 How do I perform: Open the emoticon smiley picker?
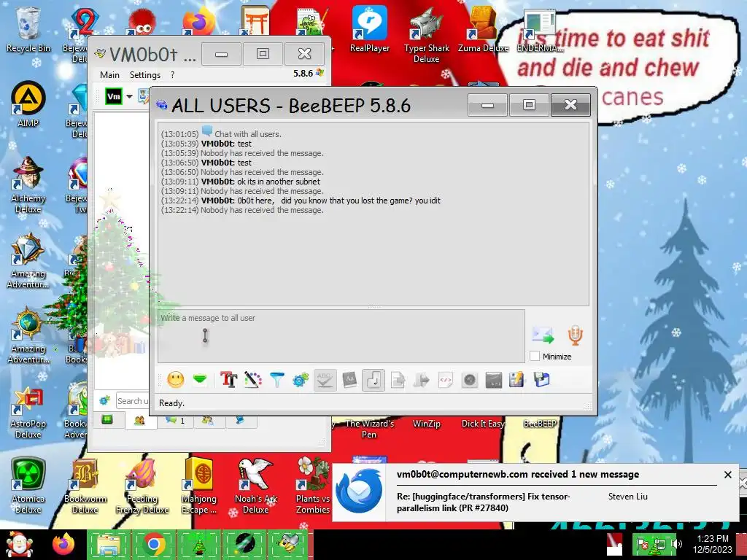pos(175,380)
